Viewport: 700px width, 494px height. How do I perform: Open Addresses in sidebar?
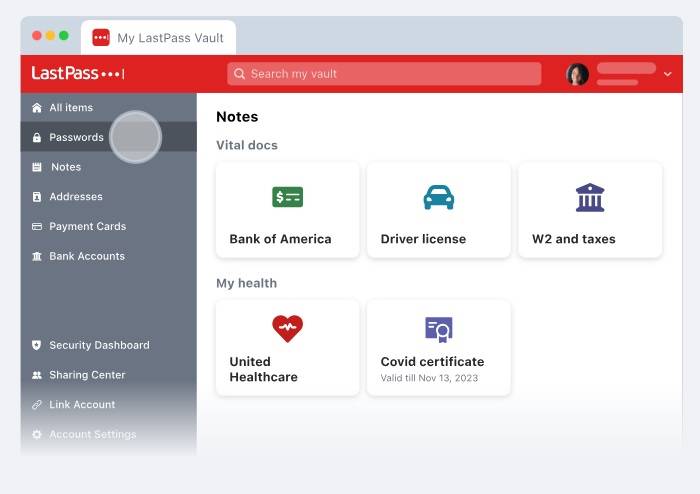pyautogui.click(x=109, y=197)
